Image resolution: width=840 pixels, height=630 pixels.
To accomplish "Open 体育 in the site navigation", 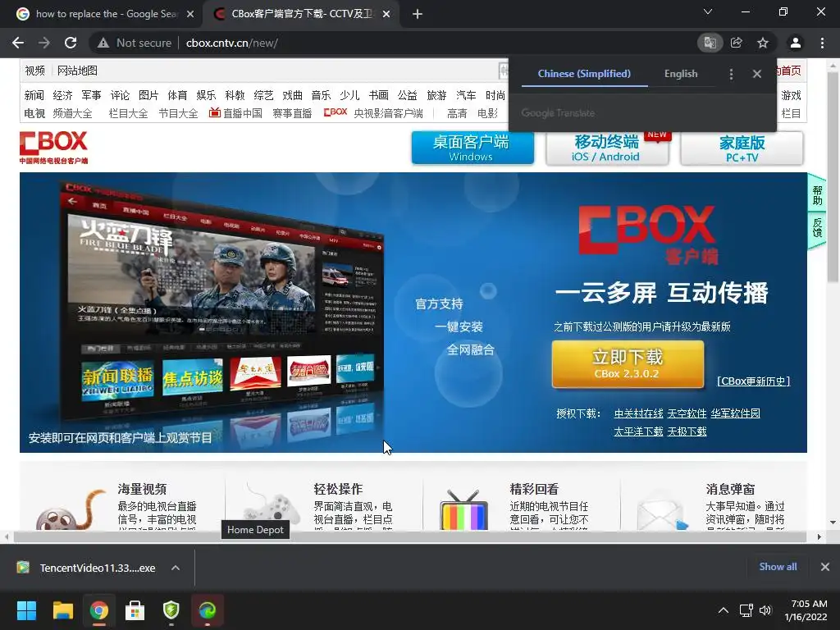I will (x=177, y=95).
